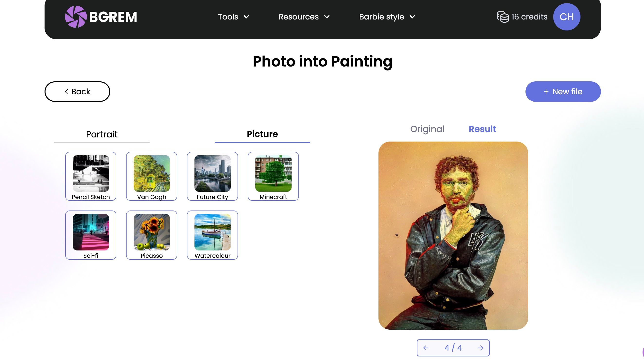Select the Picasso style thumbnail
This screenshot has width=644, height=364.
click(x=151, y=233)
